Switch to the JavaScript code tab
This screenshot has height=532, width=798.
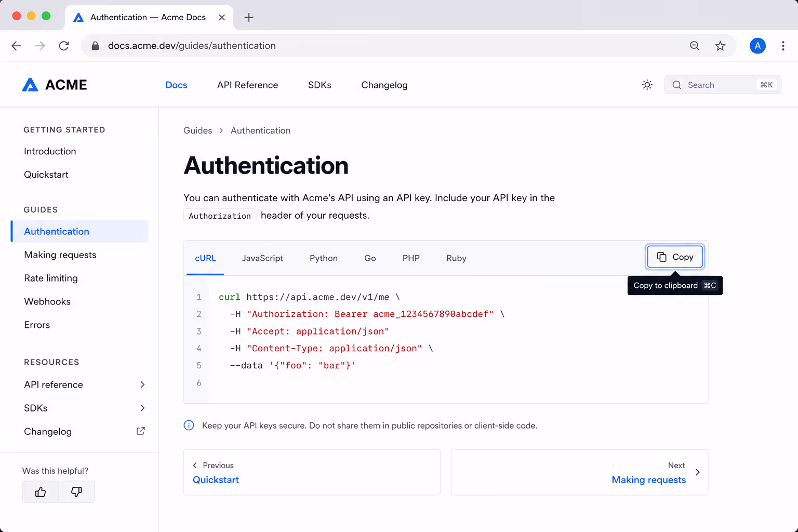tap(262, 258)
